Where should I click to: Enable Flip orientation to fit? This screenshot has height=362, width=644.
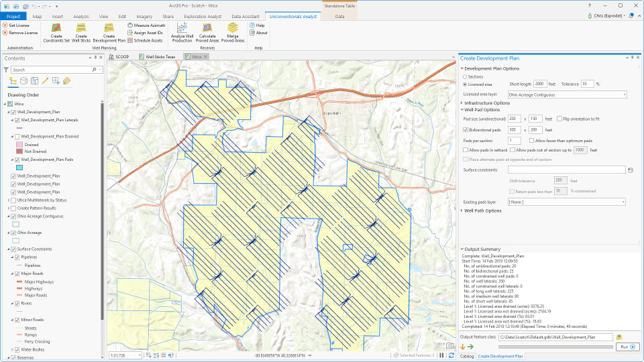pos(559,119)
